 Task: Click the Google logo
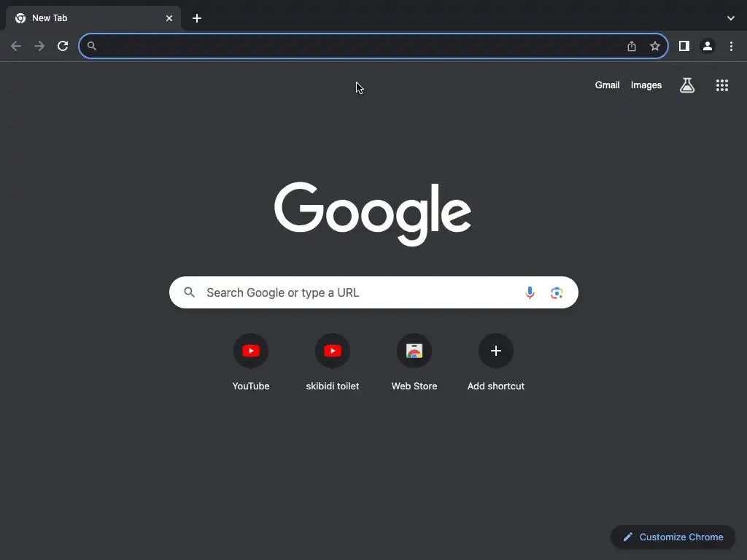pyautogui.click(x=373, y=214)
